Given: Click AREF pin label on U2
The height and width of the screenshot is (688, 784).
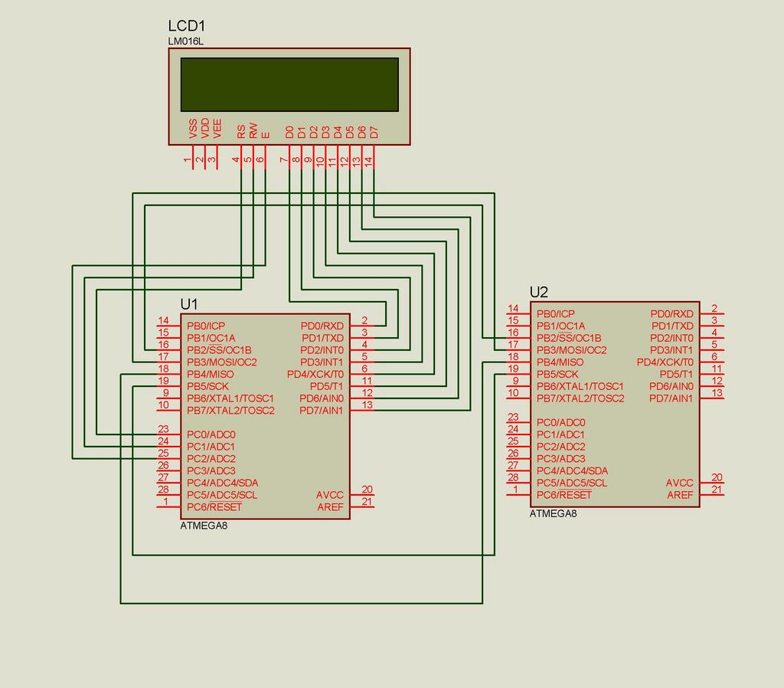Looking at the screenshot, I should [680, 495].
